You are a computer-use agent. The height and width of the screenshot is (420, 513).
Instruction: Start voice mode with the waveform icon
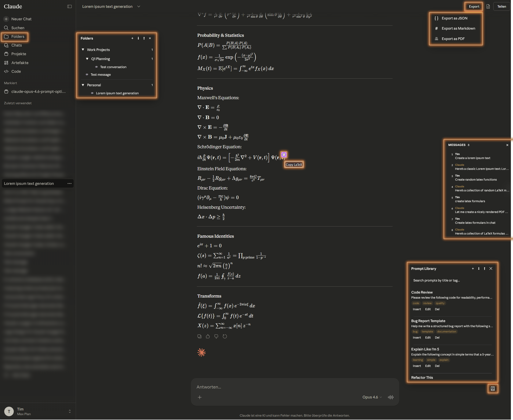point(391,397)
